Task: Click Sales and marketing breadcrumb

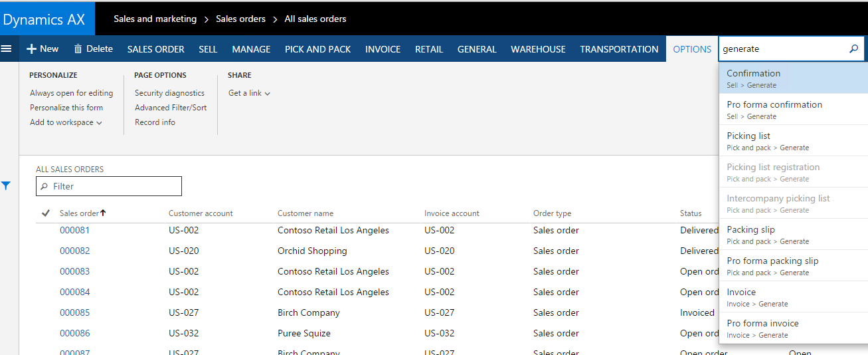Action: tap(155, 19)
